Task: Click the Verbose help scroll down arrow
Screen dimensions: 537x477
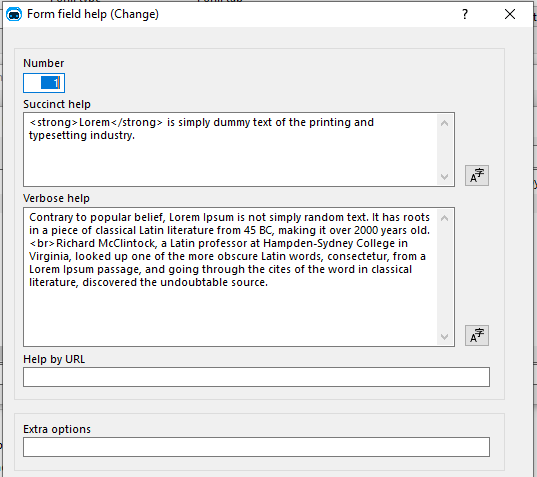Action: [444, 337]
